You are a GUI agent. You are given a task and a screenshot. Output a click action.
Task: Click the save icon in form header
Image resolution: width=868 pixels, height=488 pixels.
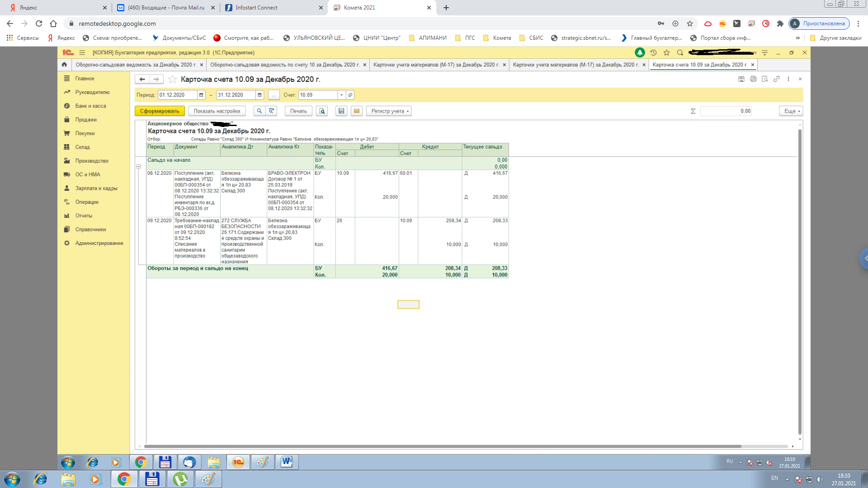(741, 79)
